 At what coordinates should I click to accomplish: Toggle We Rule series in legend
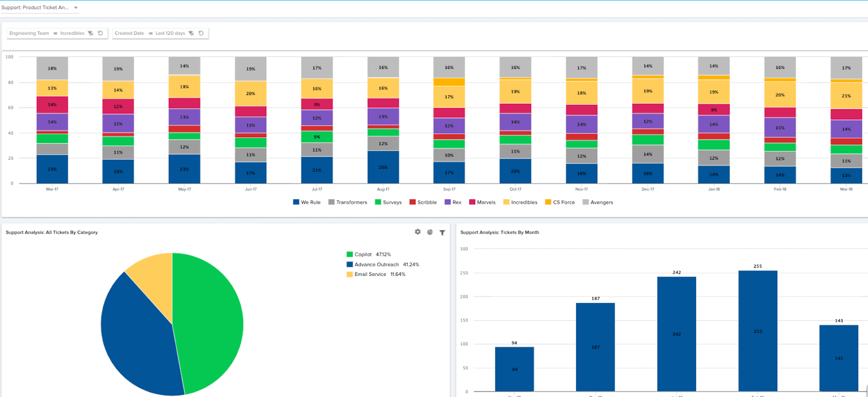(307, 202)
